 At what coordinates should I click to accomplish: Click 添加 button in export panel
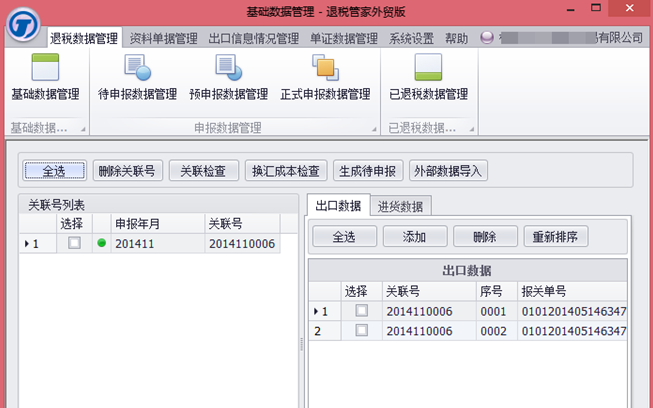[x=415, y=236]
